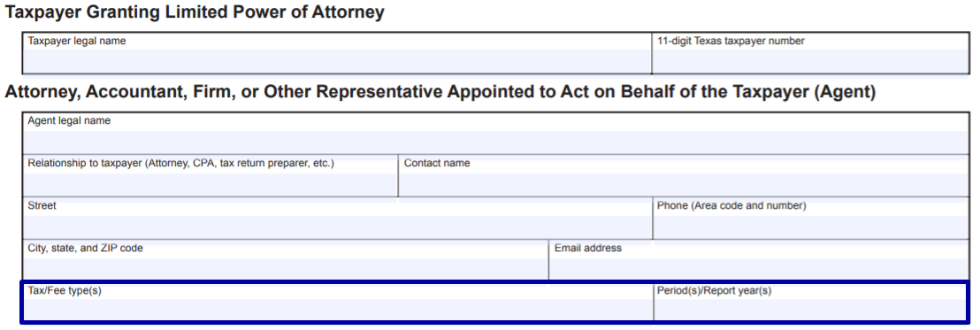This screenshot has width=980, height=330.
Task: Click into the Street address field
Action: click(x=338, y=226)
